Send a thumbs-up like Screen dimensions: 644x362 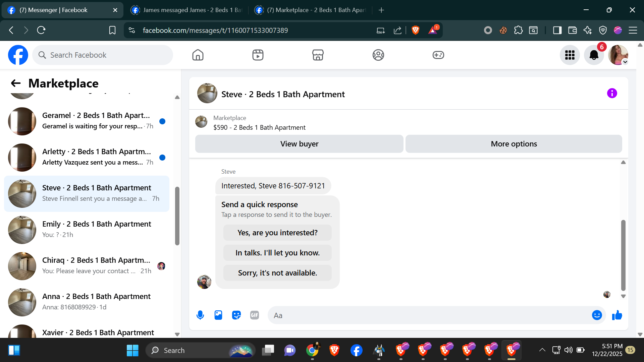coord(617,315)
